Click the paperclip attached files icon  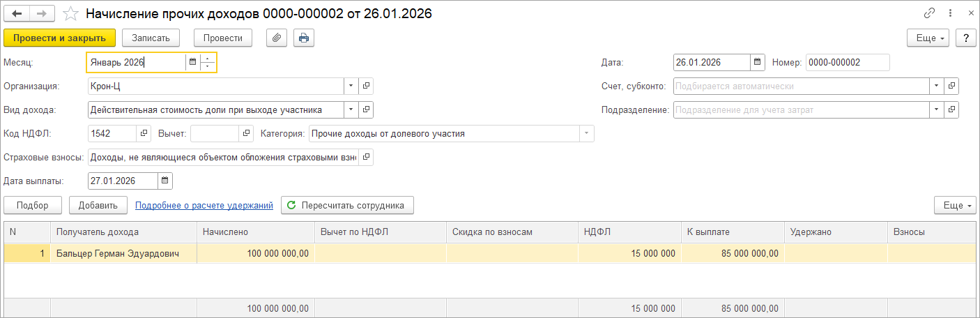coord(277,38)
